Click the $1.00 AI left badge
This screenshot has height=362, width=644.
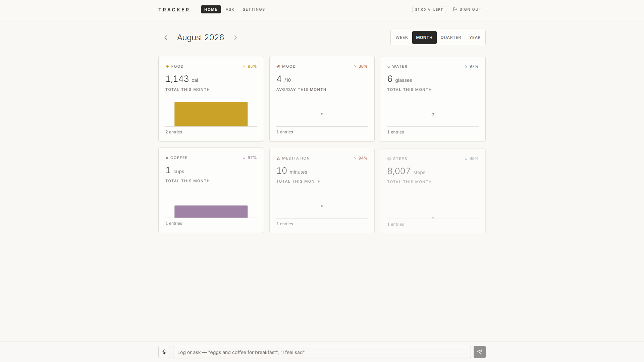[x=429, y=9]
